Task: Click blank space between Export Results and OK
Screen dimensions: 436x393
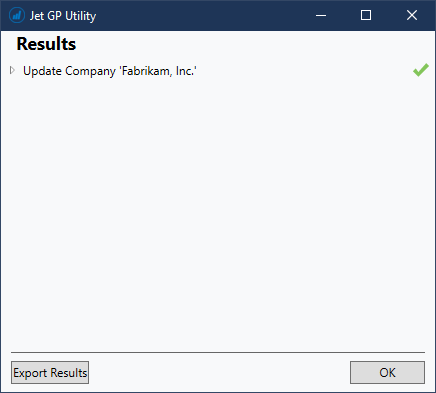Action: [219, 372]
